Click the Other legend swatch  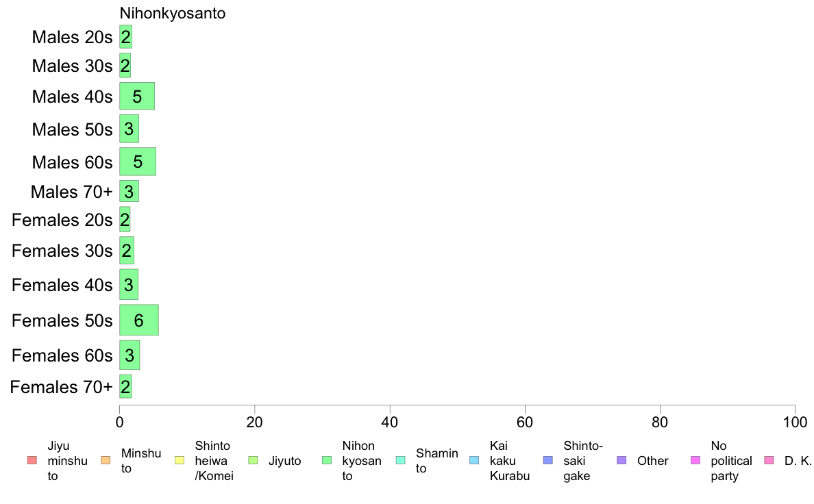point(622,460)
